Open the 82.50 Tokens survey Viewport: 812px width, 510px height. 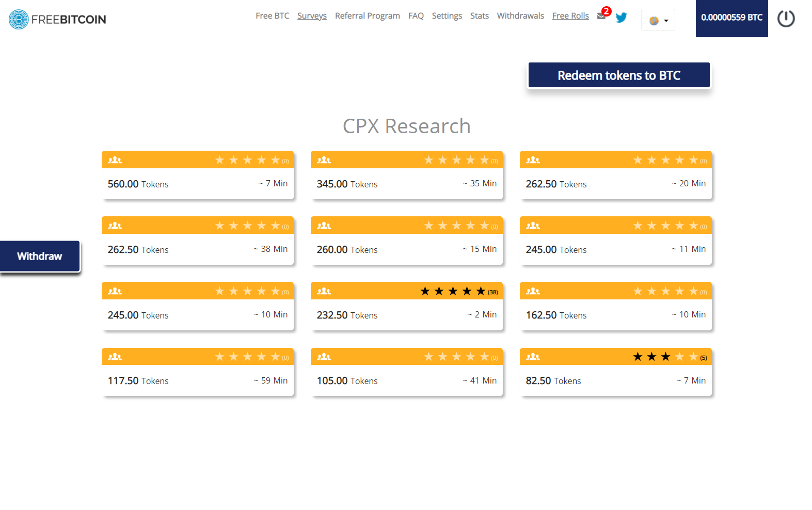pos(616,372)
